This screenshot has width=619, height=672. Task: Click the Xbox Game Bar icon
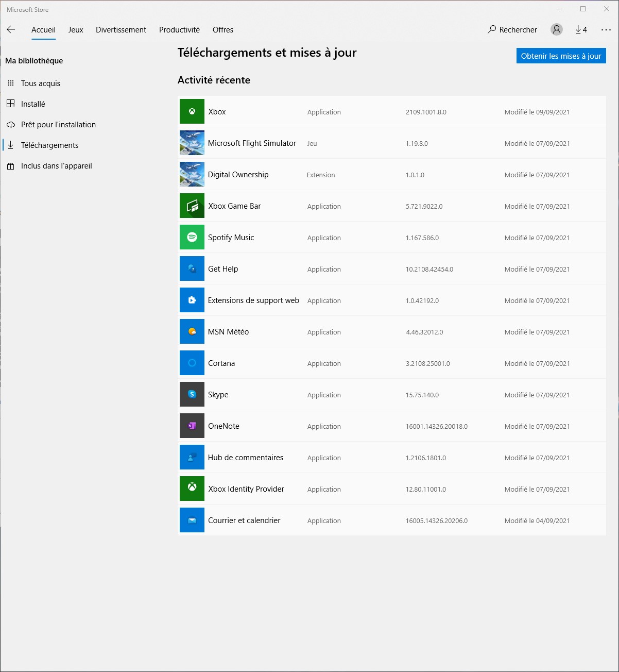click(x=192, y=206)
